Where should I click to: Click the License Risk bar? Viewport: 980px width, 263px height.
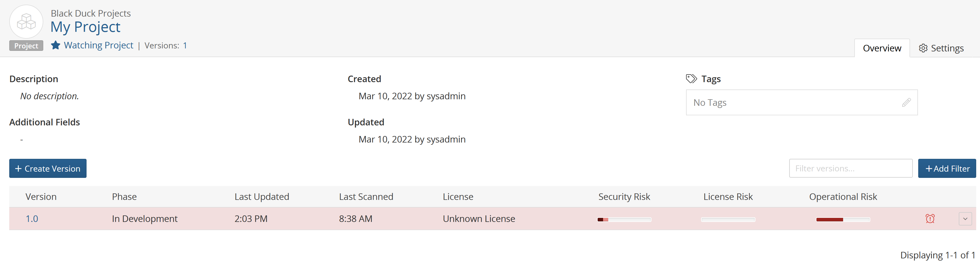pyautogui.click(x=728, y=220)
